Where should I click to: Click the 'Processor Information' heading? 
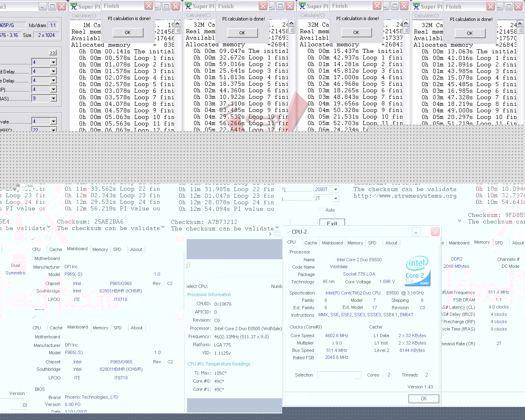click(x=209, y=294)
